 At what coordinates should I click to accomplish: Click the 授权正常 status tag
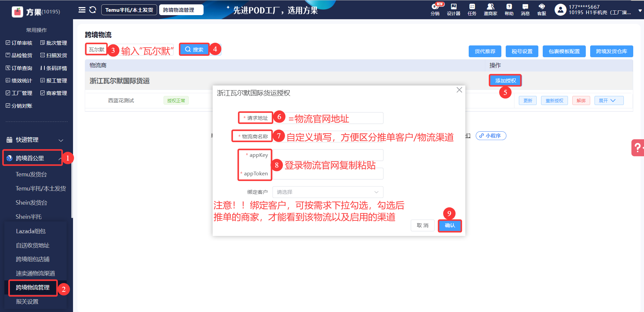176,101
